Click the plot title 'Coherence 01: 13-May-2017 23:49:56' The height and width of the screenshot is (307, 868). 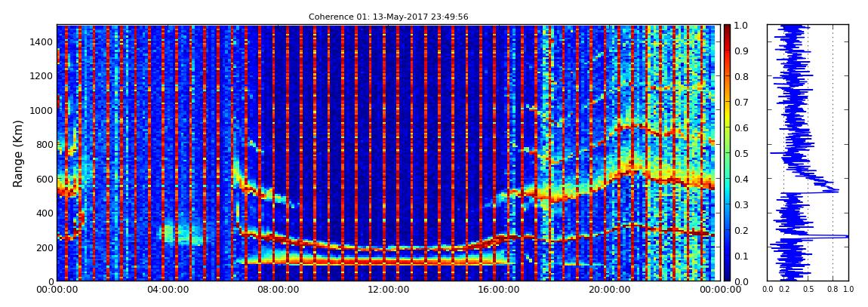point(388,17)
